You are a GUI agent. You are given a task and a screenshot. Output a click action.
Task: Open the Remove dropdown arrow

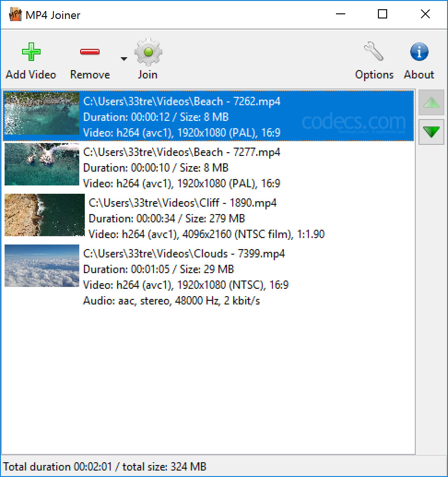point(124,59)
